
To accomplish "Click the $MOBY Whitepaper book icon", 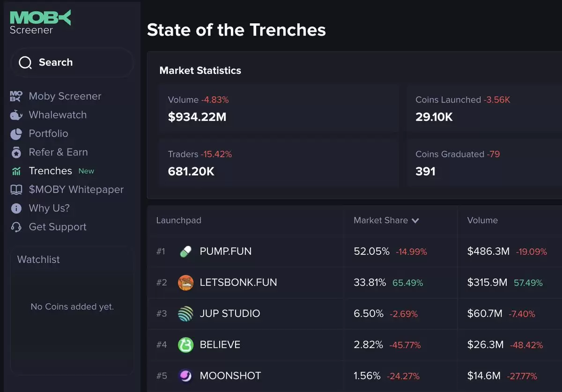I will (16, 190).
